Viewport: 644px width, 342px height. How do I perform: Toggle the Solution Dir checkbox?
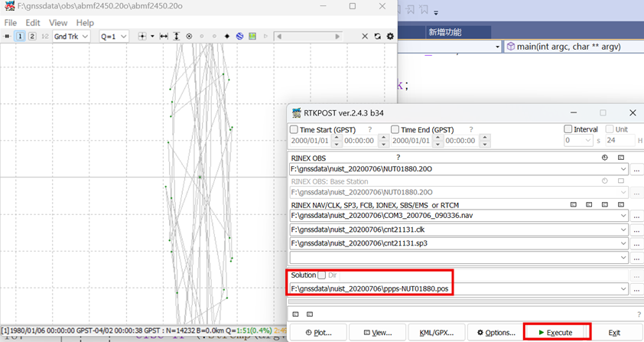pos(322,275)
